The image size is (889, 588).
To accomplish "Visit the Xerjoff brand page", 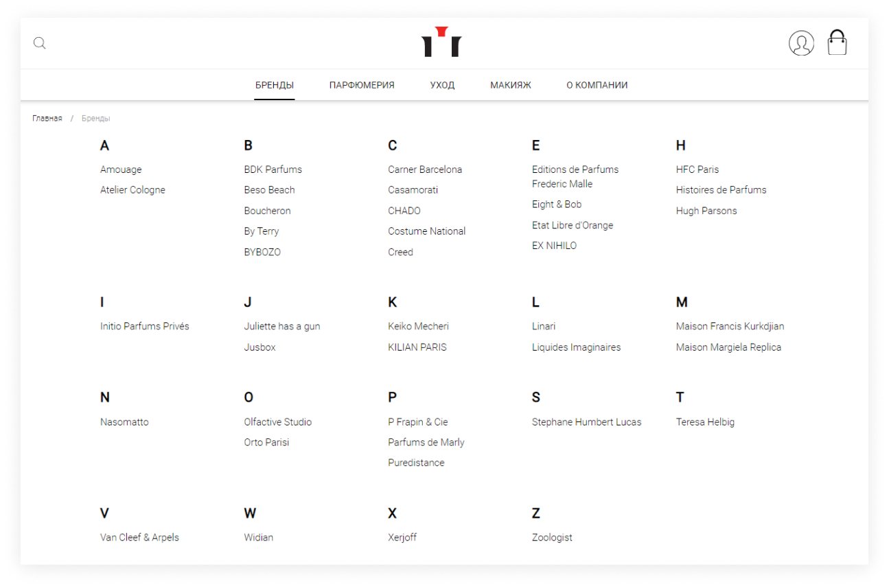I will (x=402, y=537).
